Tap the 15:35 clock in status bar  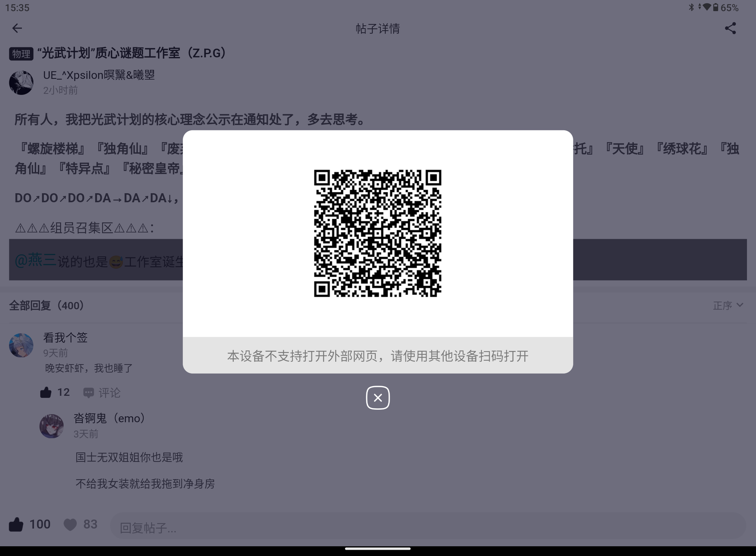[17, 8]
